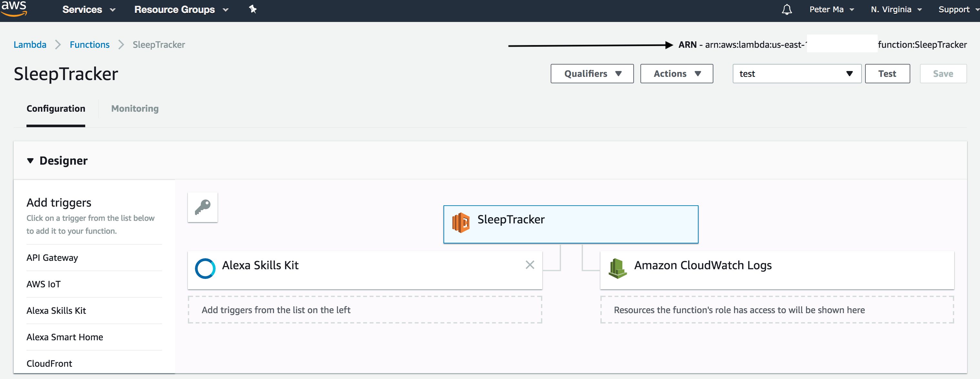
Task: Click the SleepTracker Lambda function icon
Action: tap(461, 223)
